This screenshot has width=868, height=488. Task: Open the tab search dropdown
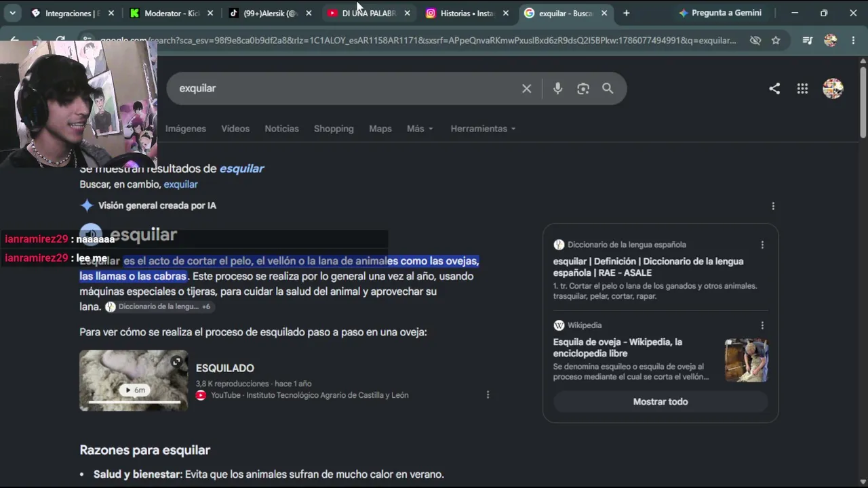(x=12, y=13)
